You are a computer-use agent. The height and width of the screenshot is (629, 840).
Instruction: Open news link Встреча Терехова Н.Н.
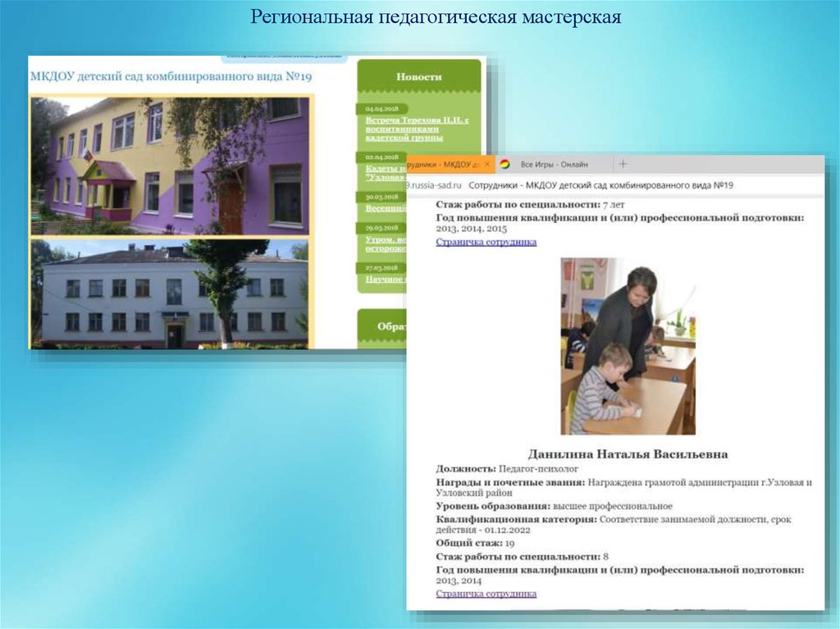(417, 129)
